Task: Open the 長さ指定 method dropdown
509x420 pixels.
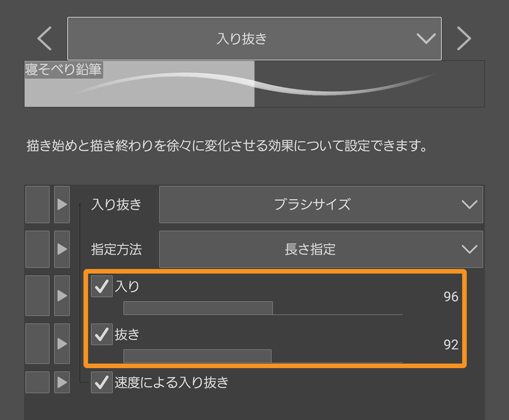Action: 321,249
